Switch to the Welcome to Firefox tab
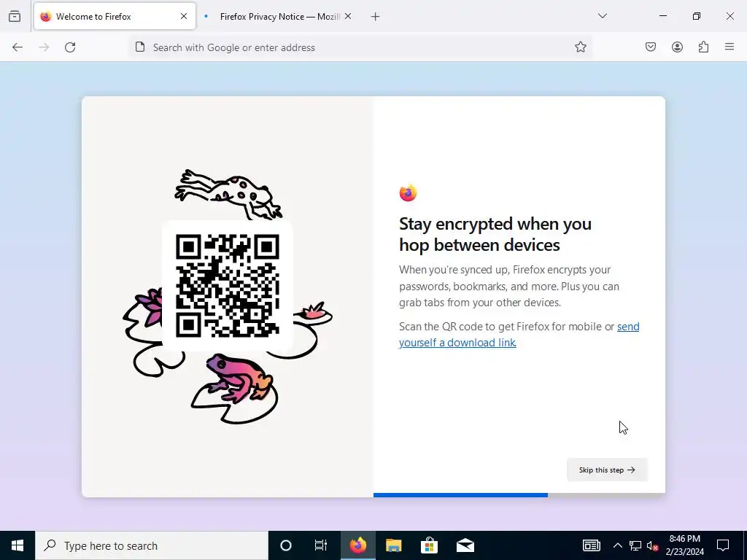This screenshot has height=560, width=747. (115, 16)
